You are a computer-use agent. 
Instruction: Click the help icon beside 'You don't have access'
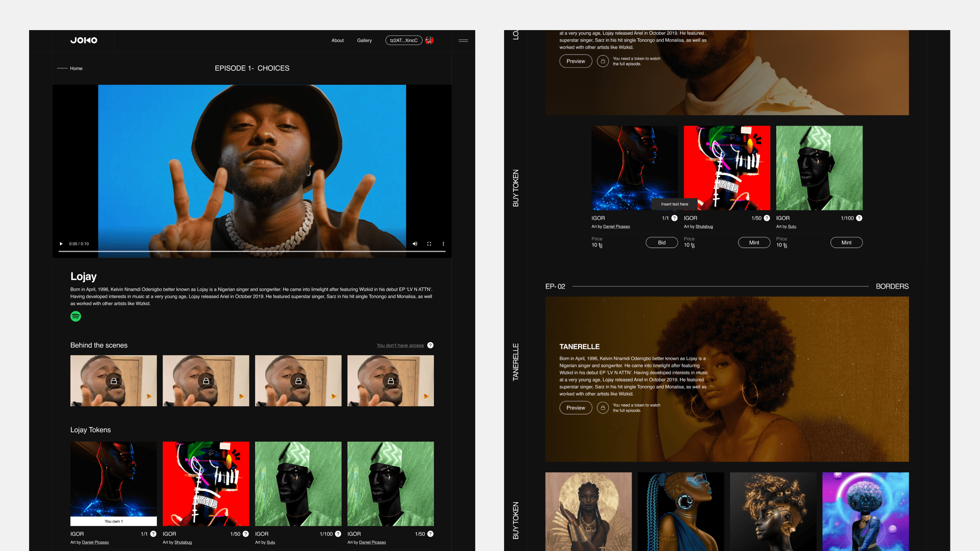tap(430, 345)
